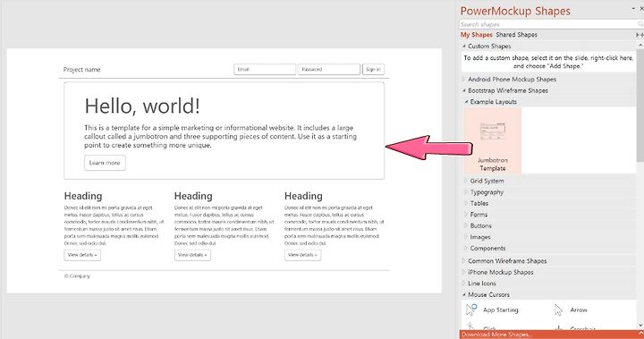Collapse the Mouse Cursors category
This screenshot has height=339, width=644.
tap(464, 294)
